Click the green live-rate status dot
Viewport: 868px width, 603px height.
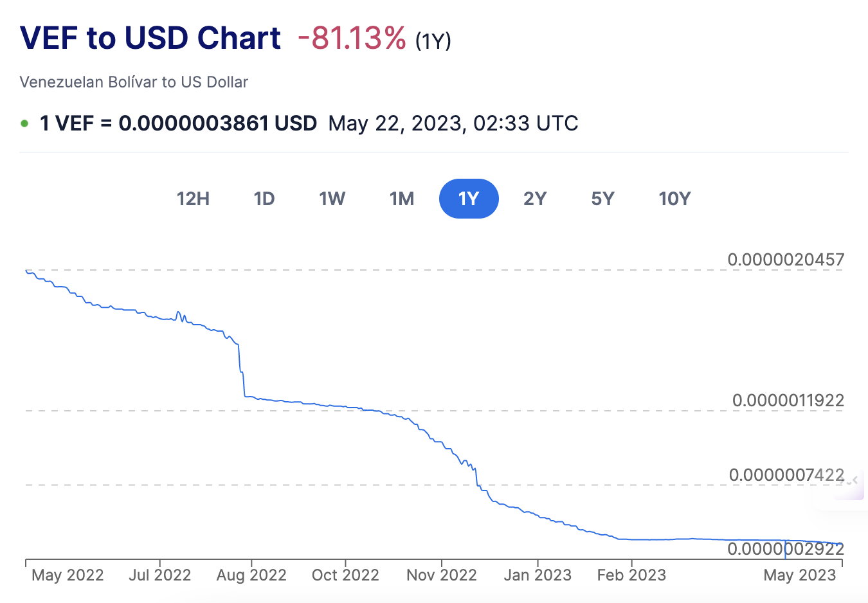[x=24, y=123]
